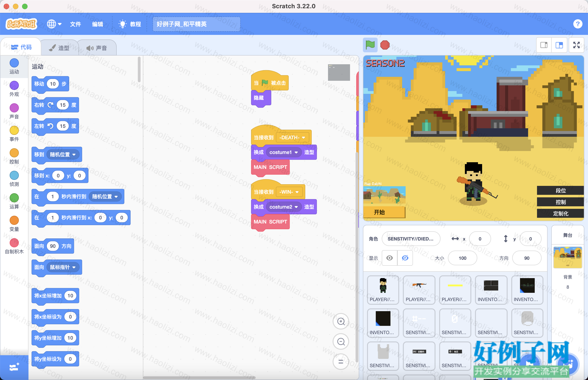588x380 pixels.
Task: Click the 开始 start button on stage
Action: click(384, 212)
